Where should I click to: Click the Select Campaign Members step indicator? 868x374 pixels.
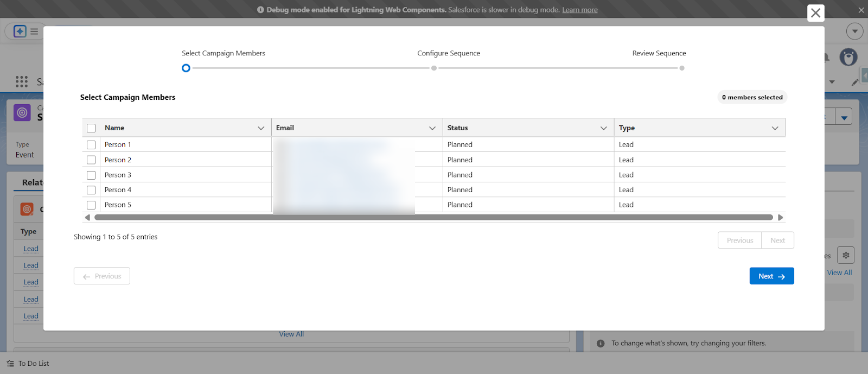[186, 68]
